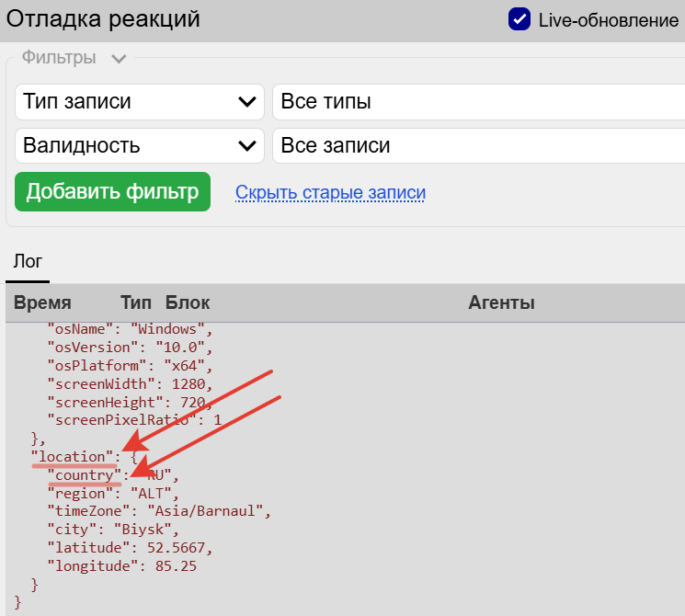685x616 pixels.
Task: Click the Скрыть старые записи link
Action: [330, 192]
